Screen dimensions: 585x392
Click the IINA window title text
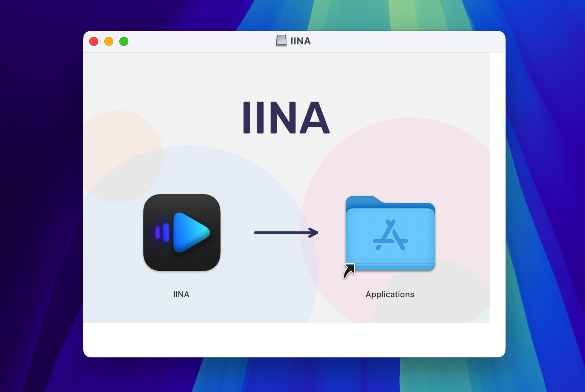pos(300,41)
